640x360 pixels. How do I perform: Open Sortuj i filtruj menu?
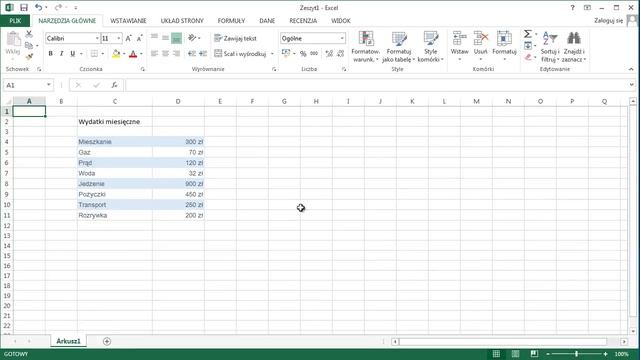(x=550, y=47)
